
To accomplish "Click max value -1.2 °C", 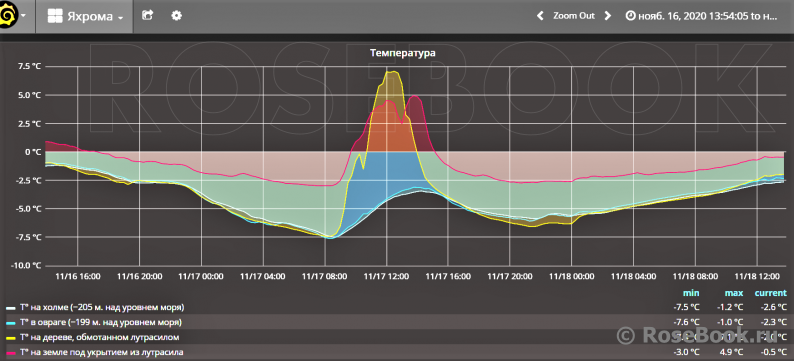I will [730, 307].
